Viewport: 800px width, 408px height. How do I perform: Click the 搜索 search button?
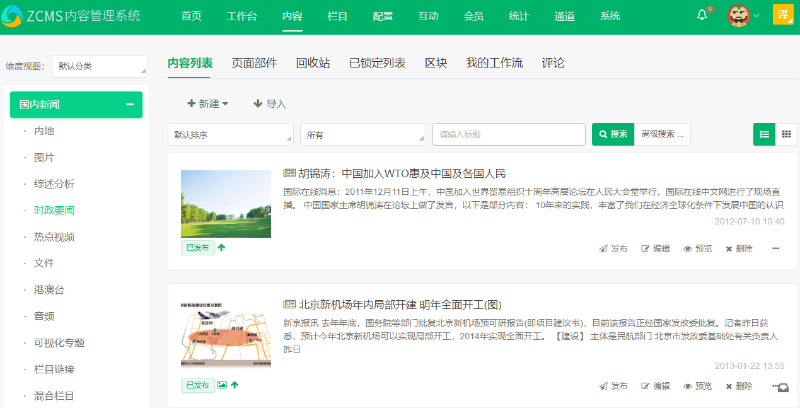[x=613, y=134]
